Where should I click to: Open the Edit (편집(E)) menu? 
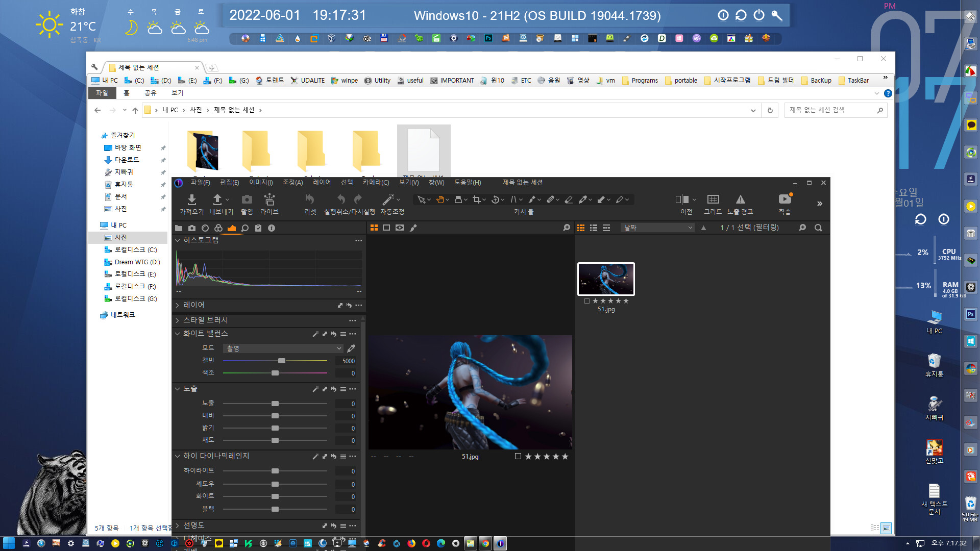click(229, 183)
